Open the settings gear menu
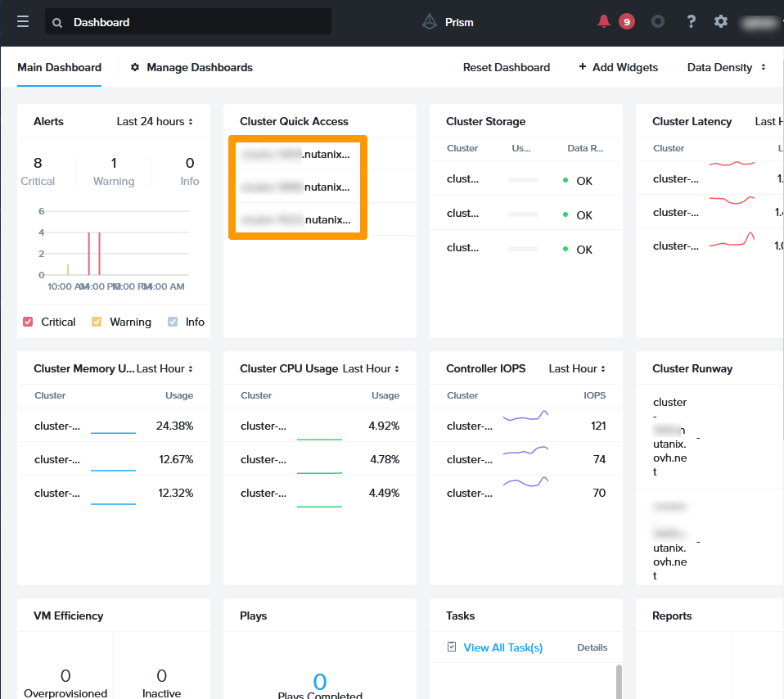784x699 pixels. 721,22
